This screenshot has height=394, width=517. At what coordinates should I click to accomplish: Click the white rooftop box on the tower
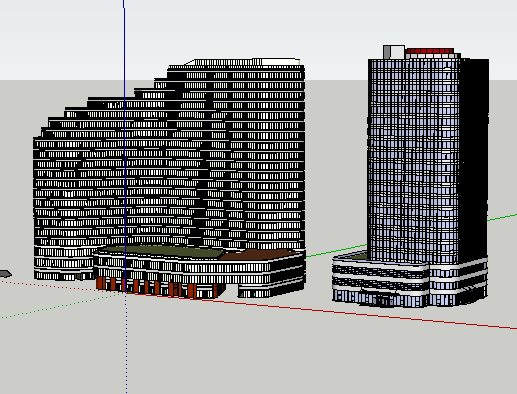tap(394, 52)
